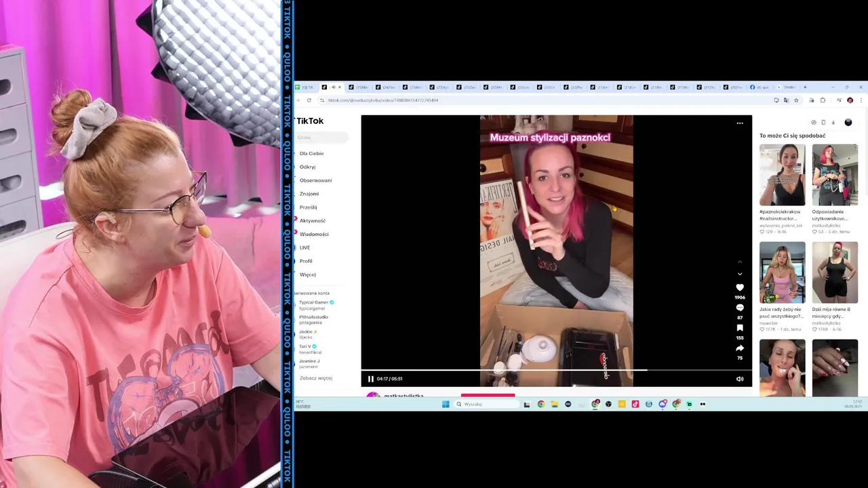Expand followed accounts with Zobacz więcej
868x488 pixels.
[315, 378]
